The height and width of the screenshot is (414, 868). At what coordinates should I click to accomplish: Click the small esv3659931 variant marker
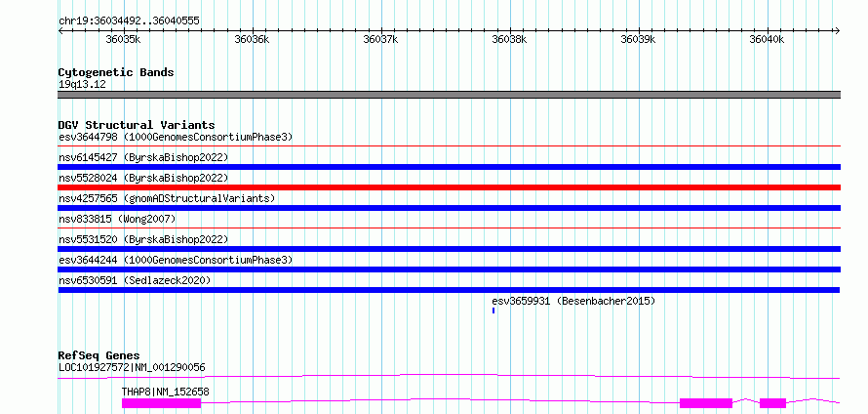tap(493, 310)
